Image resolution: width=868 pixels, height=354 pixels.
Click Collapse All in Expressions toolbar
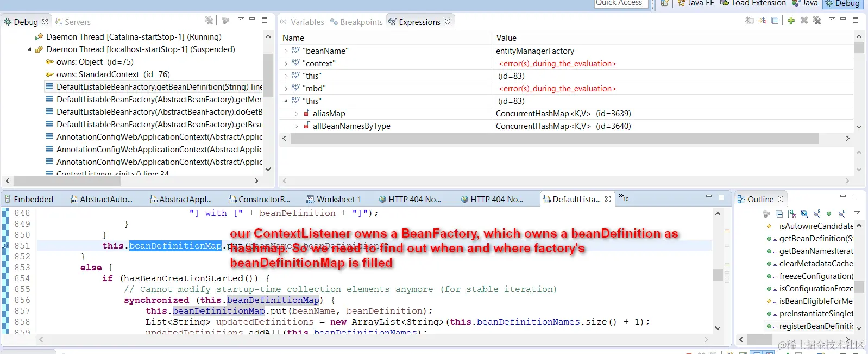[x=775, y=21]
